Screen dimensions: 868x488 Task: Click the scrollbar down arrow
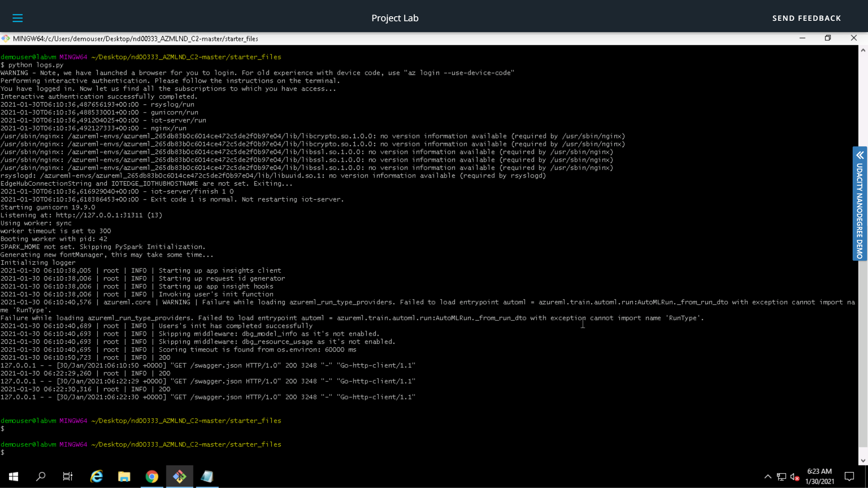[x=864, y=460]
